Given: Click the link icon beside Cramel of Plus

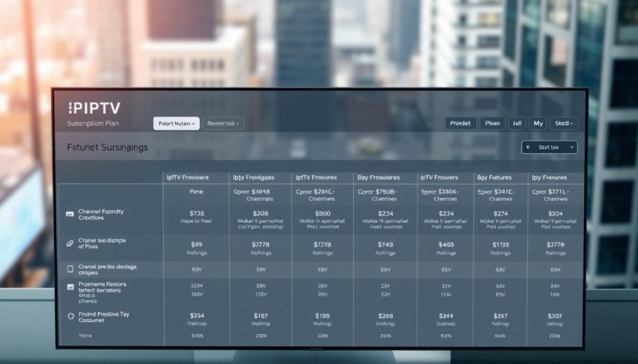Looking at the screenshot, I should tap(70, 242).
